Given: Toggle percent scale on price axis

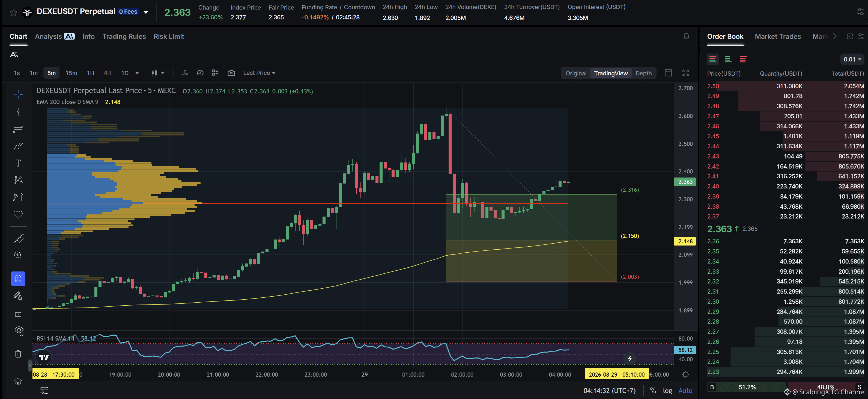Looking at the screenshot, I should click(653, 391).
